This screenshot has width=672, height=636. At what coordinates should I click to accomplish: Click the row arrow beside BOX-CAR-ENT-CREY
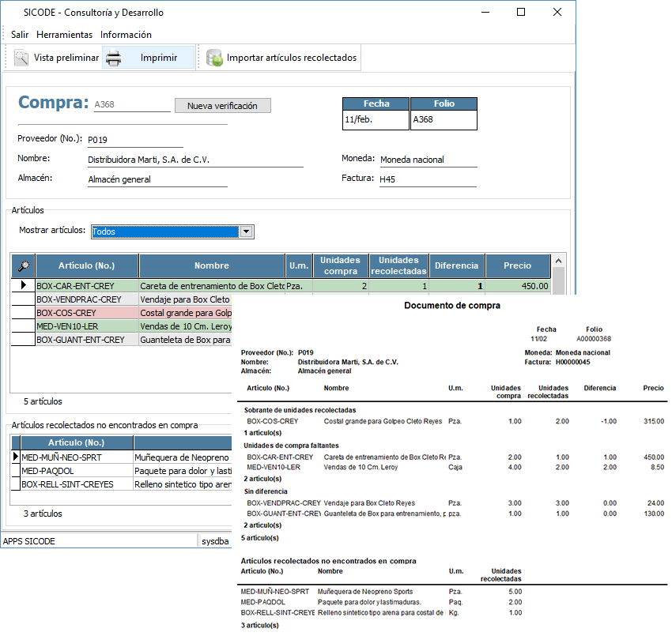[x=23, y=285]
